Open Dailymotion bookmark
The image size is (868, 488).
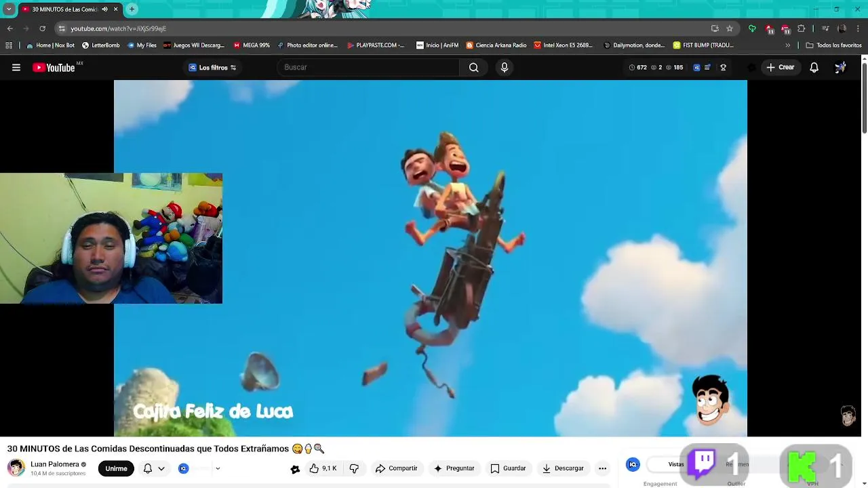click(634, 45)
